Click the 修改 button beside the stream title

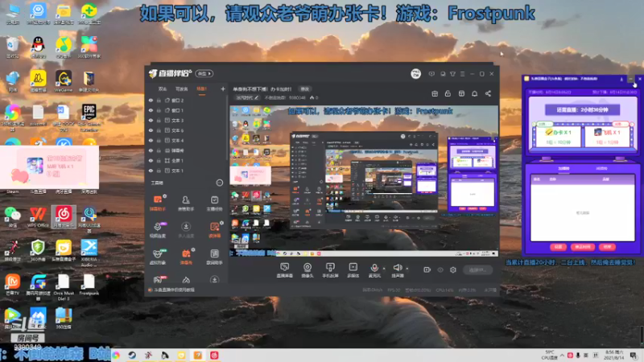click(x=304, y=88)
